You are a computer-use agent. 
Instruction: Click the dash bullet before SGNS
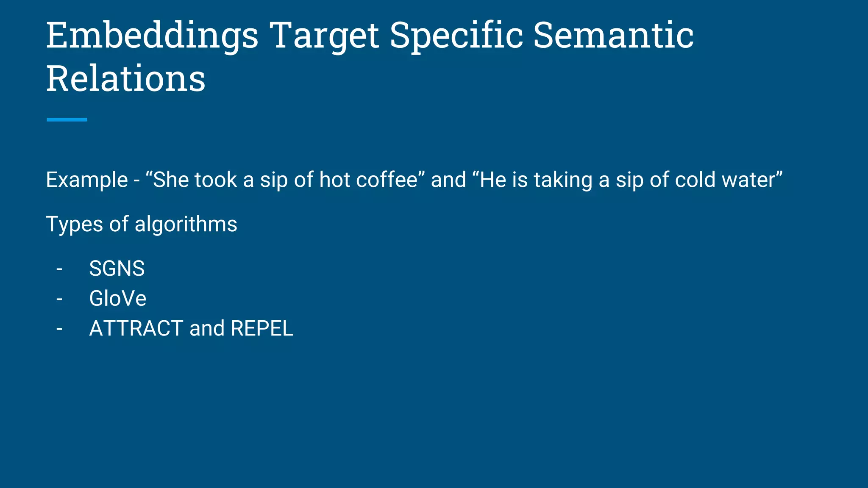(x=59, y=269)
